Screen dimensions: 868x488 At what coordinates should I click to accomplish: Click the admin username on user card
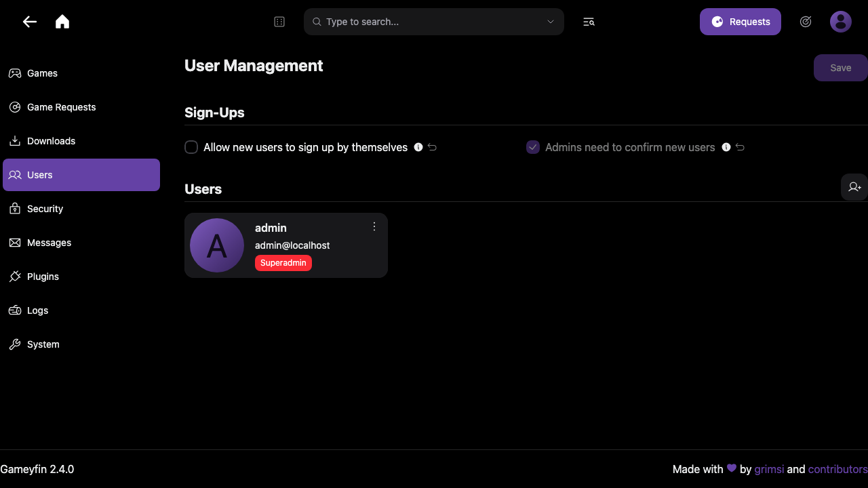271,228
